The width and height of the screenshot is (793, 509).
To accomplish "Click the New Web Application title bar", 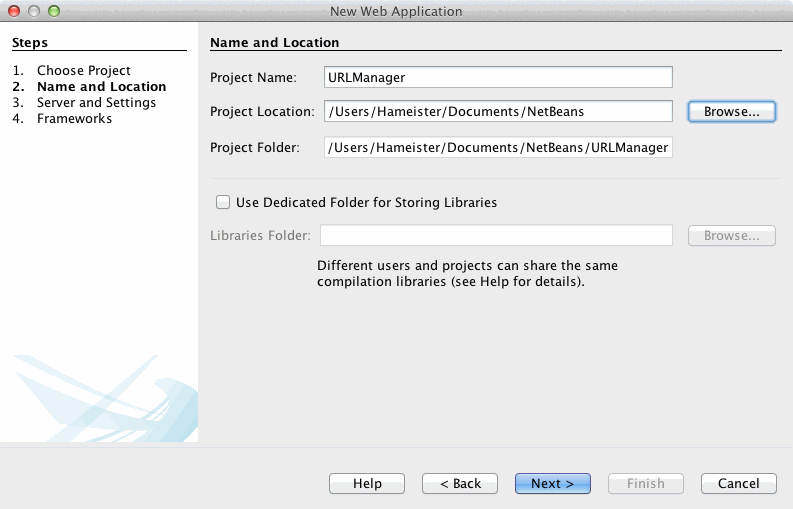I will (x=396, y=11).
